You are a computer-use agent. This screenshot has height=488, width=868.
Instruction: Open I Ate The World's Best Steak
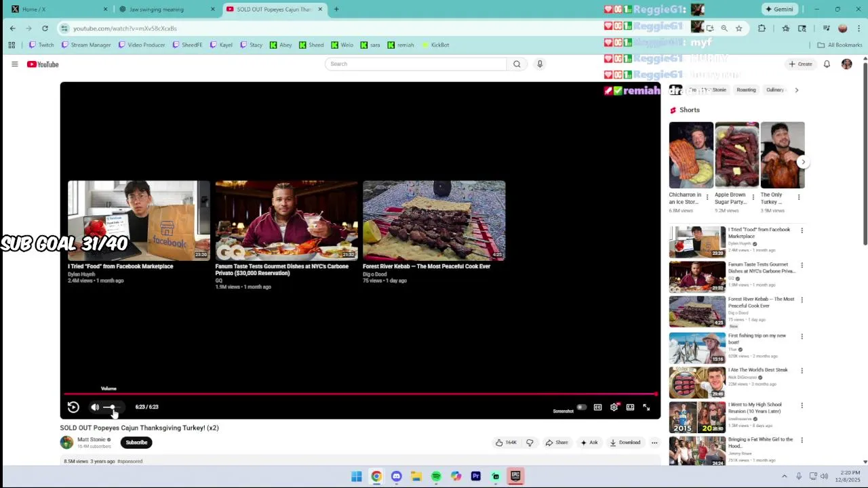(758, 370)
